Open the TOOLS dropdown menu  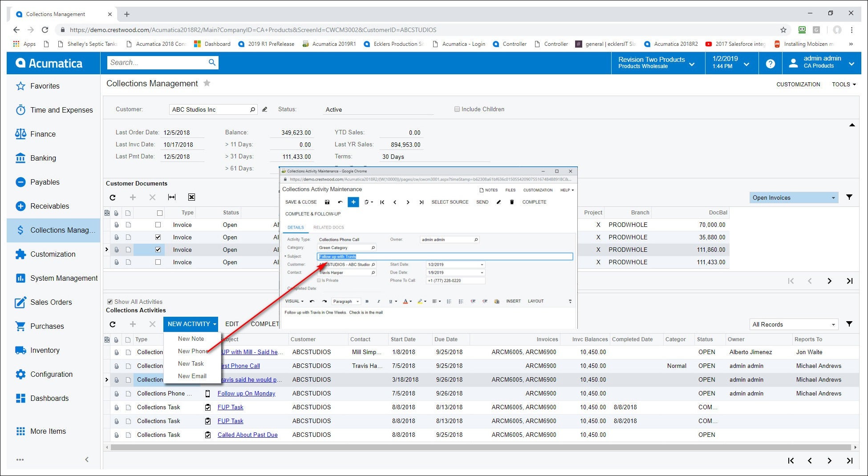point(844,84)
